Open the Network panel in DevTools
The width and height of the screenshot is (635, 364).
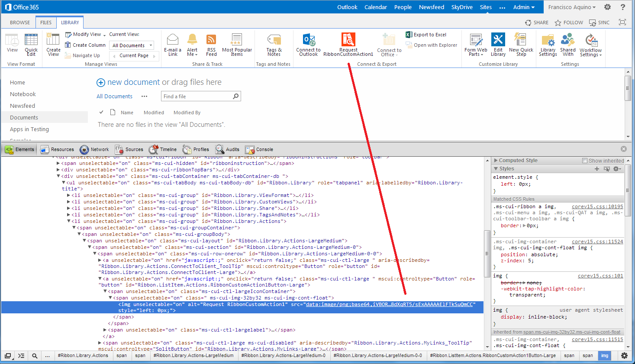click(x=94, y=149)
